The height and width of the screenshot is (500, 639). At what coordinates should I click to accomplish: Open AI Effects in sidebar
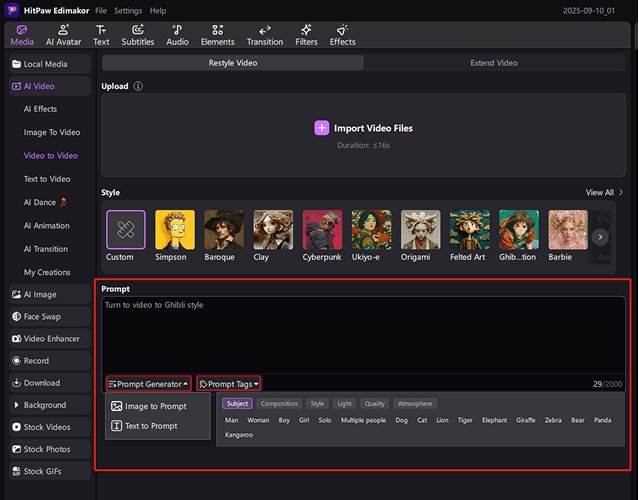(40, 109)
